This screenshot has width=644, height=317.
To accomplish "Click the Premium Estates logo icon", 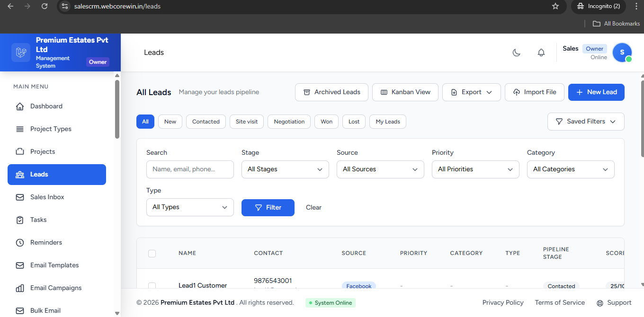I will [21, 53].
